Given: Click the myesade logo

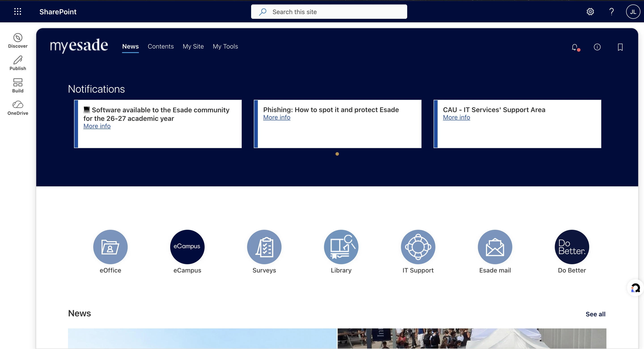Looking at the screenshot, I should pos(79,46).
